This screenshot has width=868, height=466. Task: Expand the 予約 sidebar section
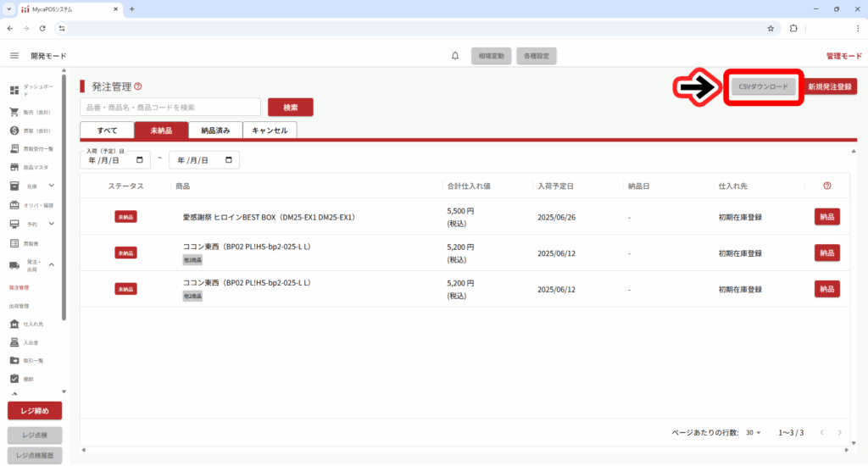point(51,224)
